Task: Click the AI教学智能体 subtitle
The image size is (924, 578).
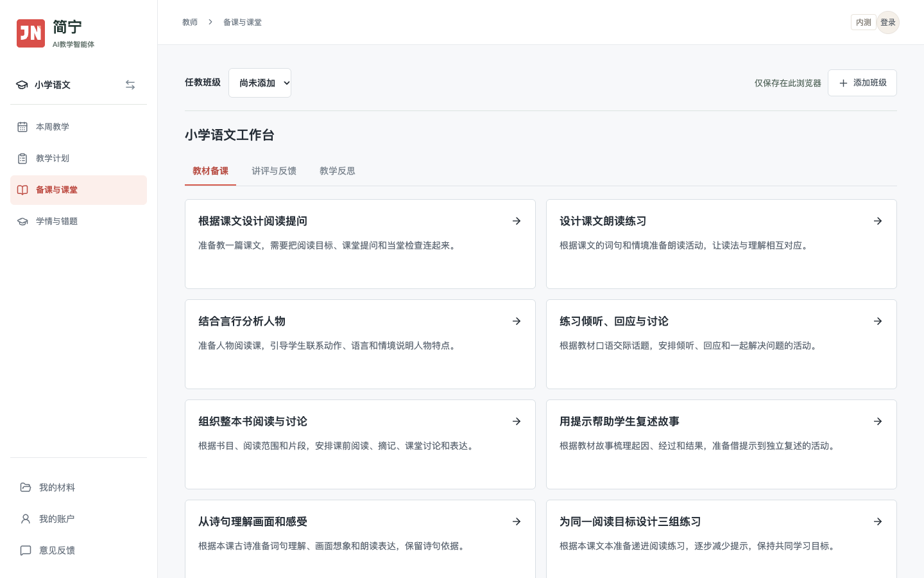Action: click(73, 44)
